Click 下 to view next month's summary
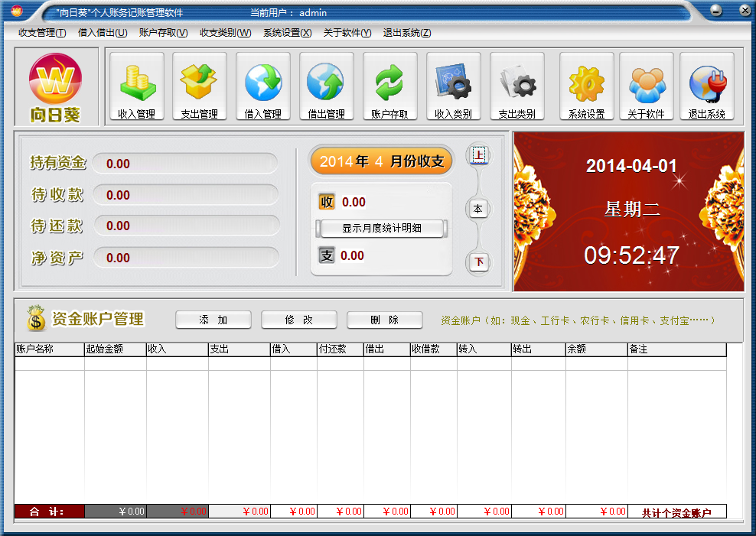This screenshot has width=756, height=536. tap(478, 262)
